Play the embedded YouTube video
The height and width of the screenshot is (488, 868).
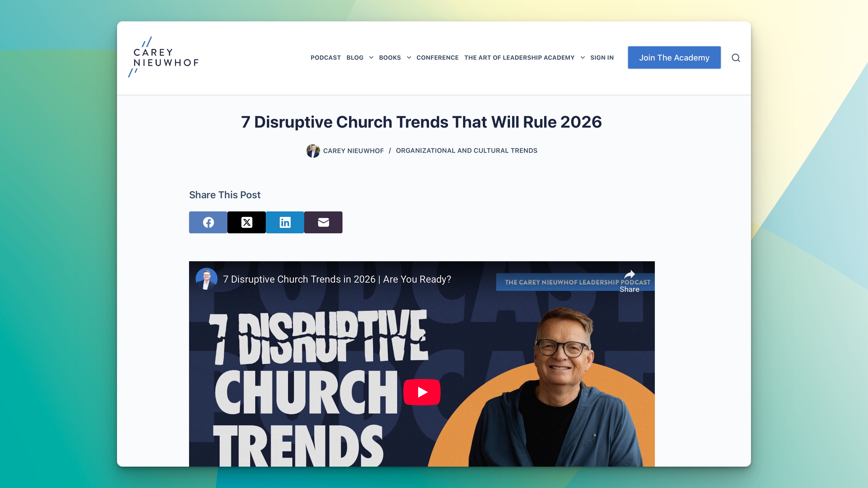coord(421,392)
